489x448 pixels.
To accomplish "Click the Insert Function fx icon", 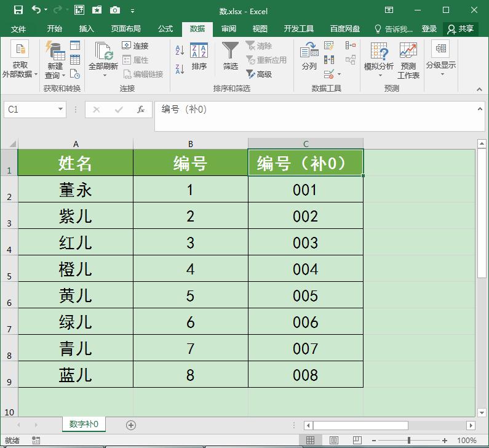I will click(141, 110).
